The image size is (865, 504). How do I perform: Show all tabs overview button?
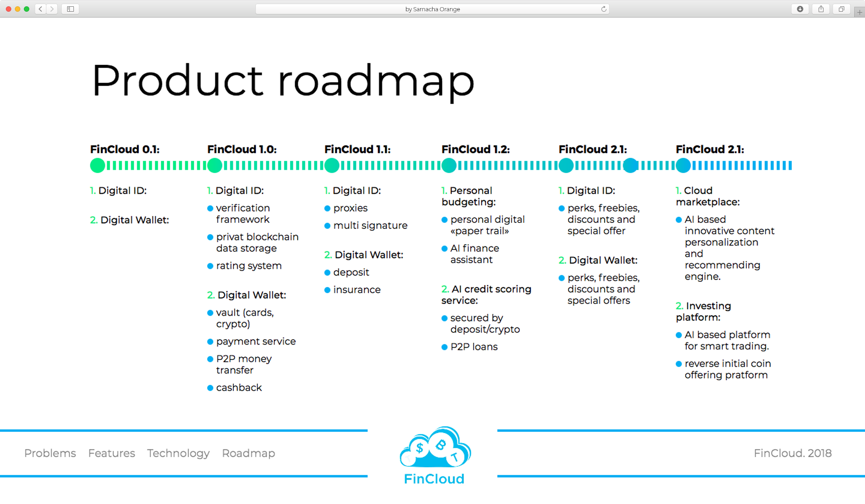(x=841, y=9)
